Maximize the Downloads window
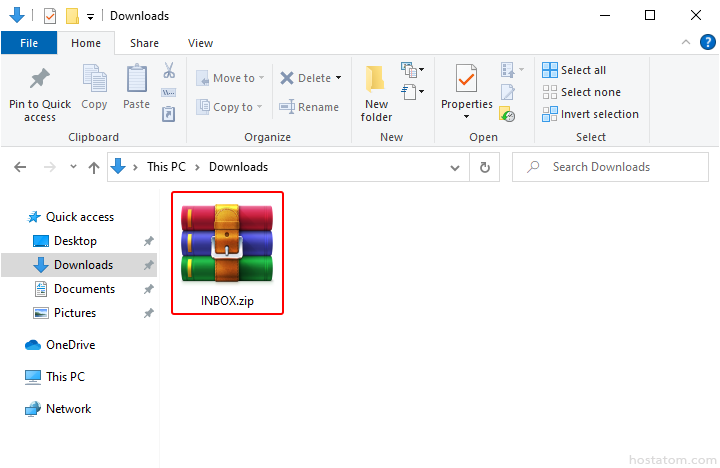Screen dimensions: 720x468 point(650,16)
